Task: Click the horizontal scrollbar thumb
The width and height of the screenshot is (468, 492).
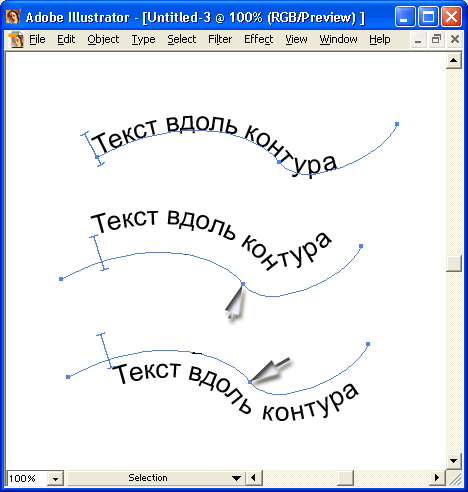Action: (x=346, y=478)
